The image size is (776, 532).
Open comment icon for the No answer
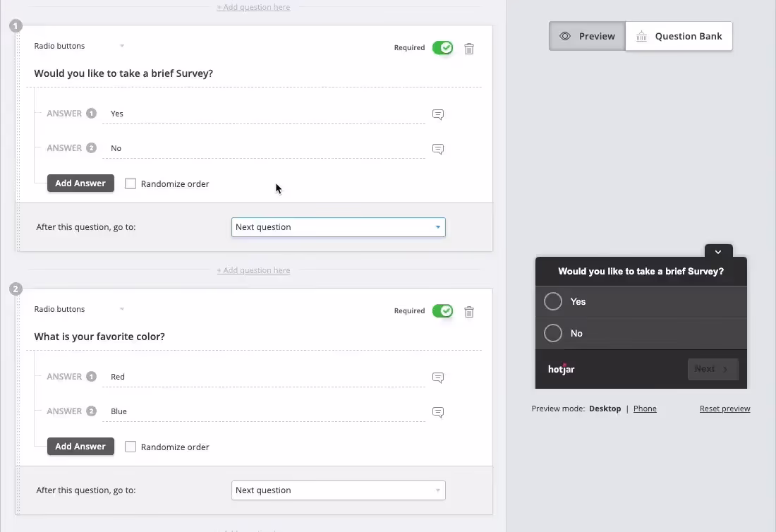click(438, 149)
